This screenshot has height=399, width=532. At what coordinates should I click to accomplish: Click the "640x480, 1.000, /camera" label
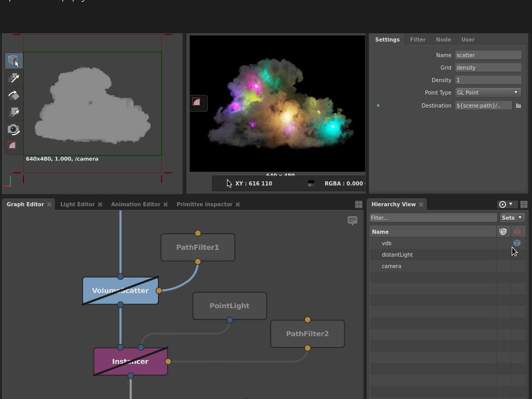[62, 159]
